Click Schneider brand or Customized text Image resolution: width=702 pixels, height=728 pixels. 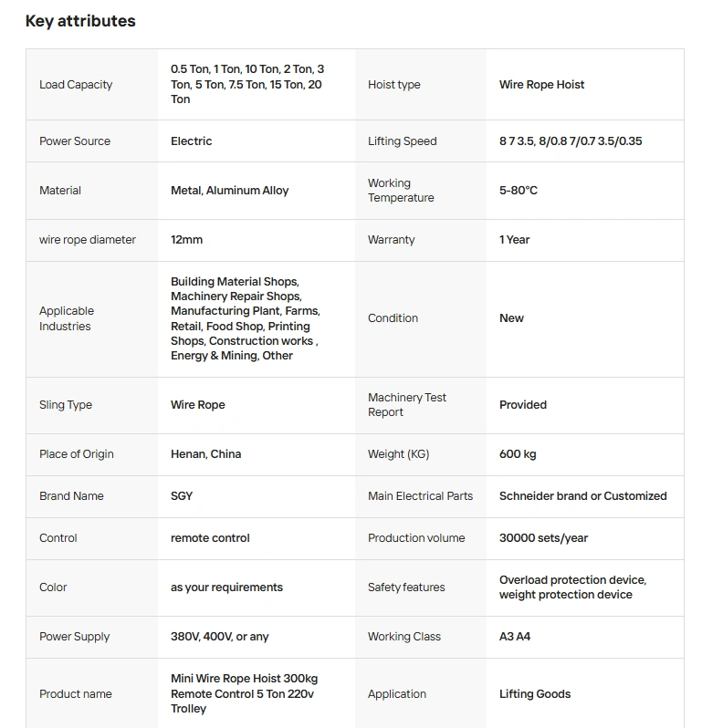582,496
